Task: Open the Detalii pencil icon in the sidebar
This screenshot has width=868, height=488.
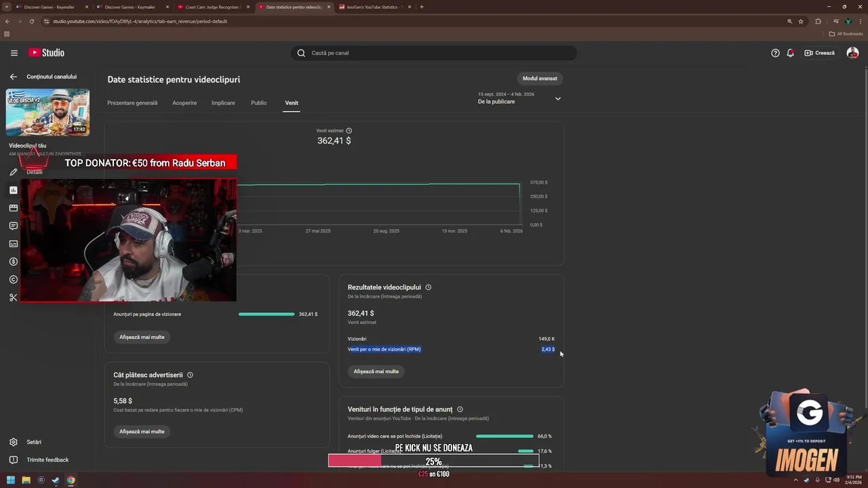Action: tap(13, 172)
